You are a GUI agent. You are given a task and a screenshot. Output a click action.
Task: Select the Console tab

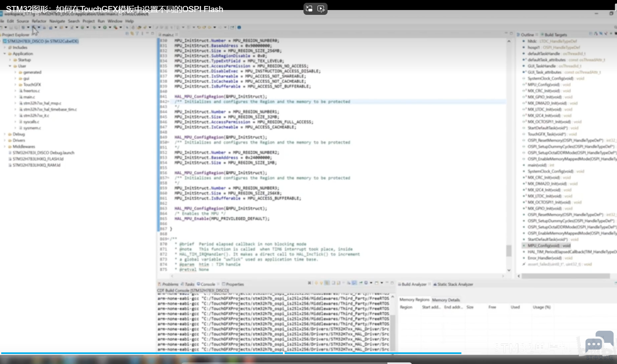coord(206,284)
